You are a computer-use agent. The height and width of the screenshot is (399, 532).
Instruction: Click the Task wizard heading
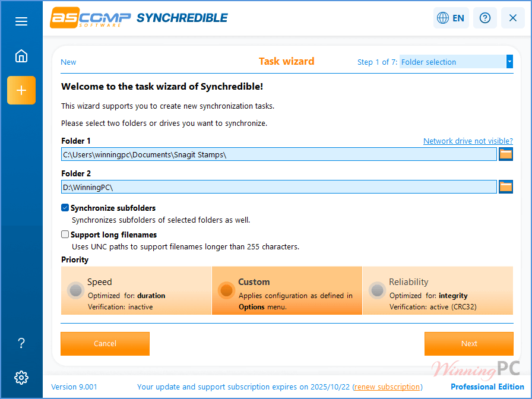(x=286, y=61)
